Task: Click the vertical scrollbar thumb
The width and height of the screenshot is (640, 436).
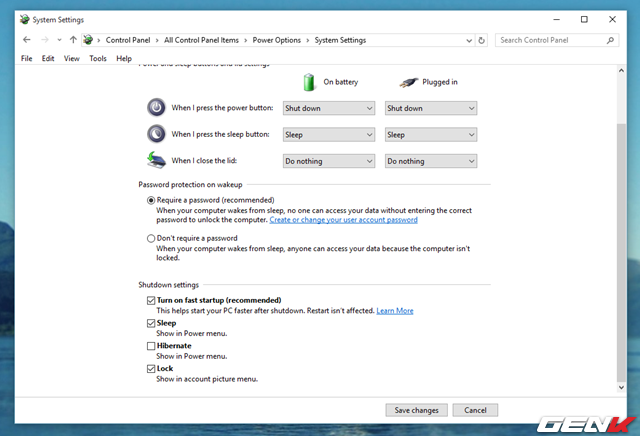Action: coord(621,252)
